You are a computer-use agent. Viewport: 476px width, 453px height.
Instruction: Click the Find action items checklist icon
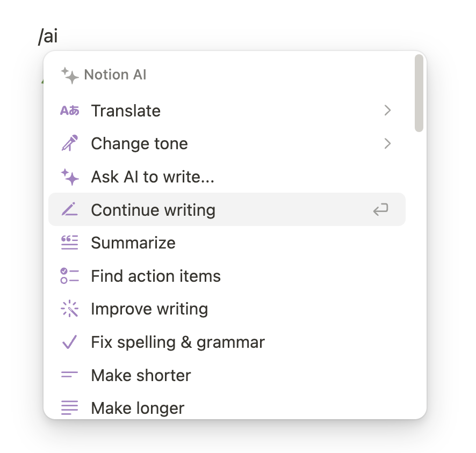pos(69,276)
